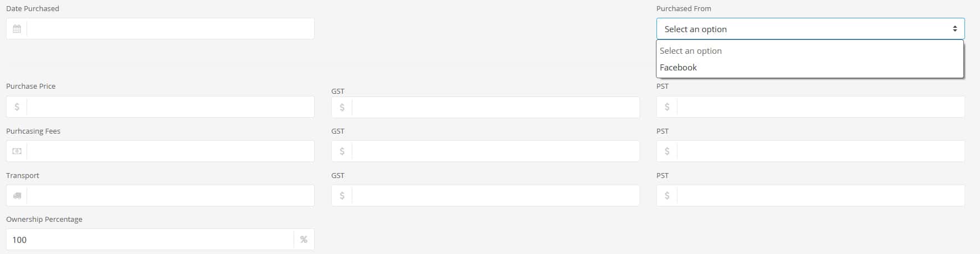Viewport: 980px width, 254px height.
Task: Click the money bill icon for Purchasing Fees
Action: (x=17, y=151)
